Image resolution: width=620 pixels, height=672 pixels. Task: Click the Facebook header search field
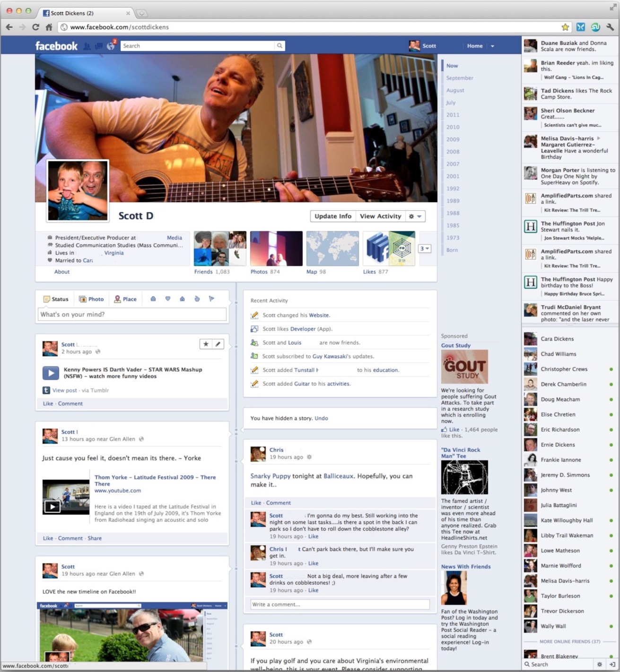point(198,46)
